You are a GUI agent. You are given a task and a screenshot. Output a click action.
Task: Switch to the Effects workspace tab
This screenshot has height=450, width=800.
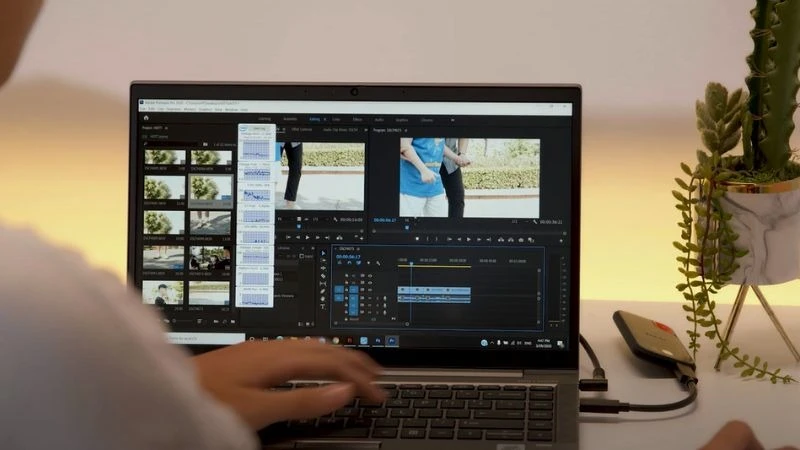pyautogui.click(x=357, y=119)
